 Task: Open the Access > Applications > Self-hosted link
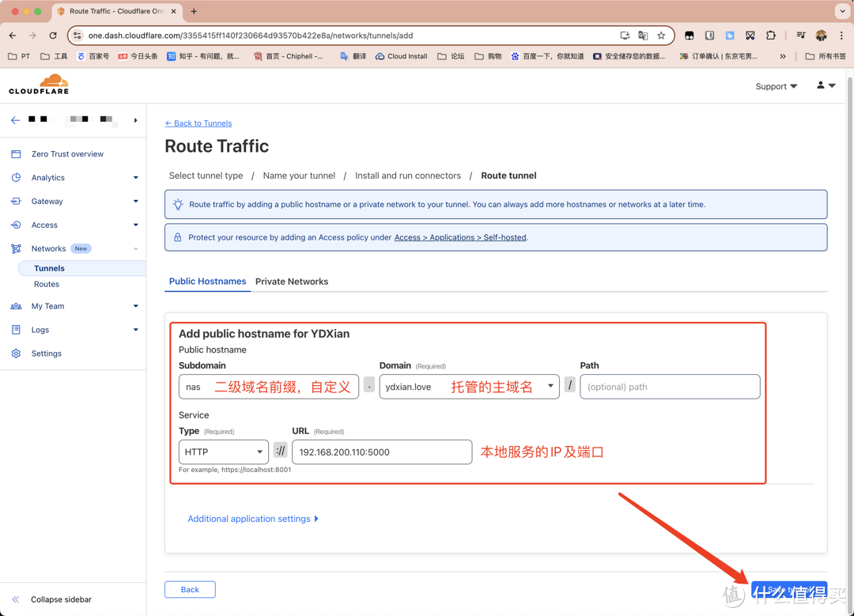[x=460, y=237]
